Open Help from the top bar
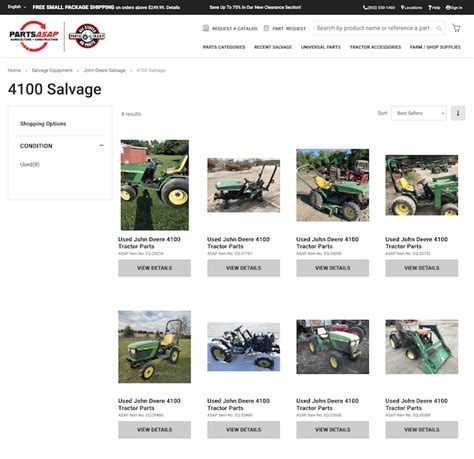Viewport: 474px width, 459px height. 434,7
